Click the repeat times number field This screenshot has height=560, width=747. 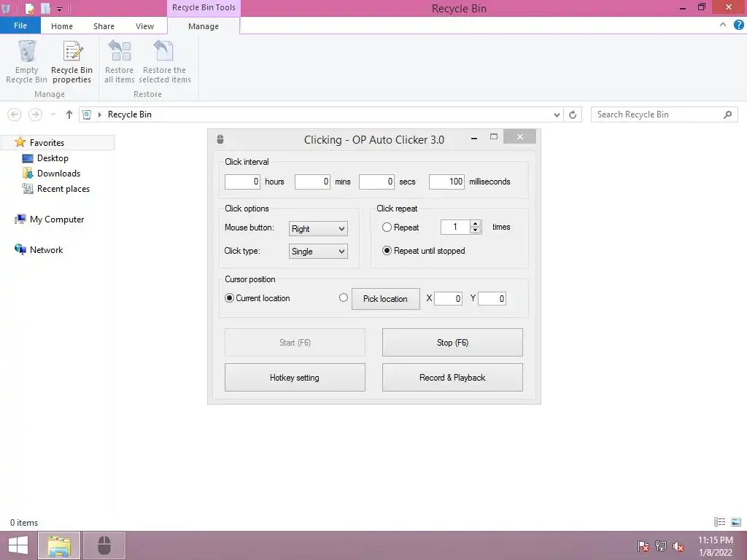[x=455, y=227]
